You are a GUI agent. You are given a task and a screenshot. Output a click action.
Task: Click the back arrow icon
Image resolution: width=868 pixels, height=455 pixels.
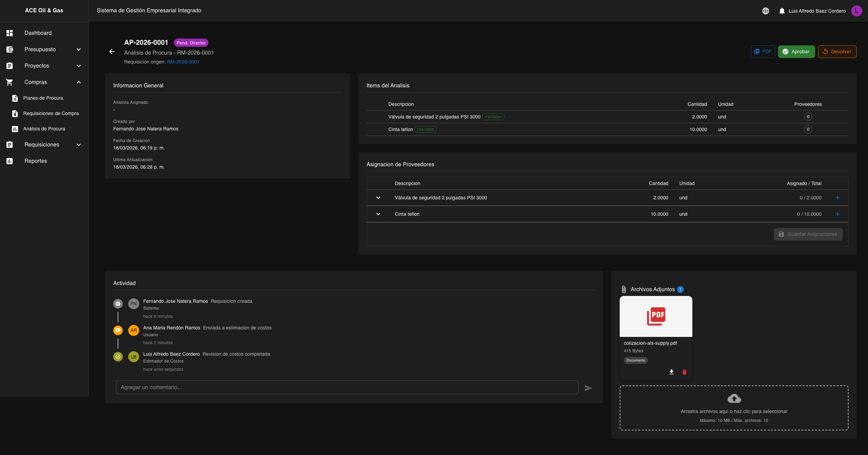click(x=112, y=52)
